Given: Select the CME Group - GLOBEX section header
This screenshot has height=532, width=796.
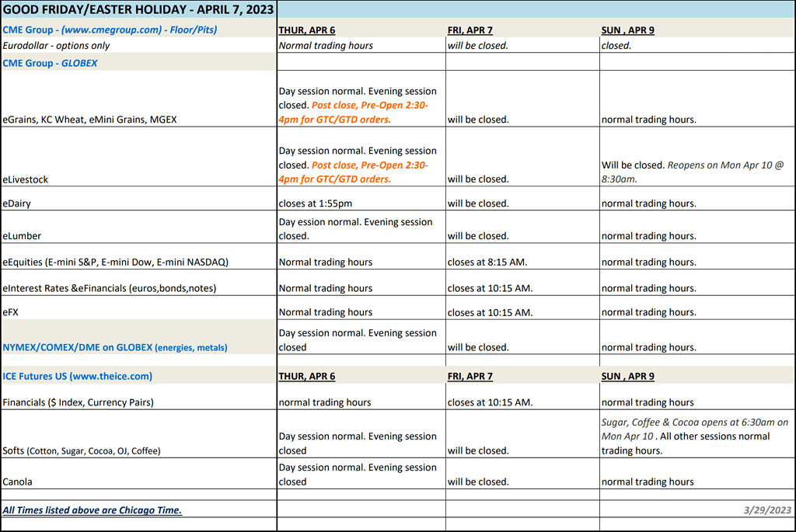Looking at the screenshot, I should point(51,63).
